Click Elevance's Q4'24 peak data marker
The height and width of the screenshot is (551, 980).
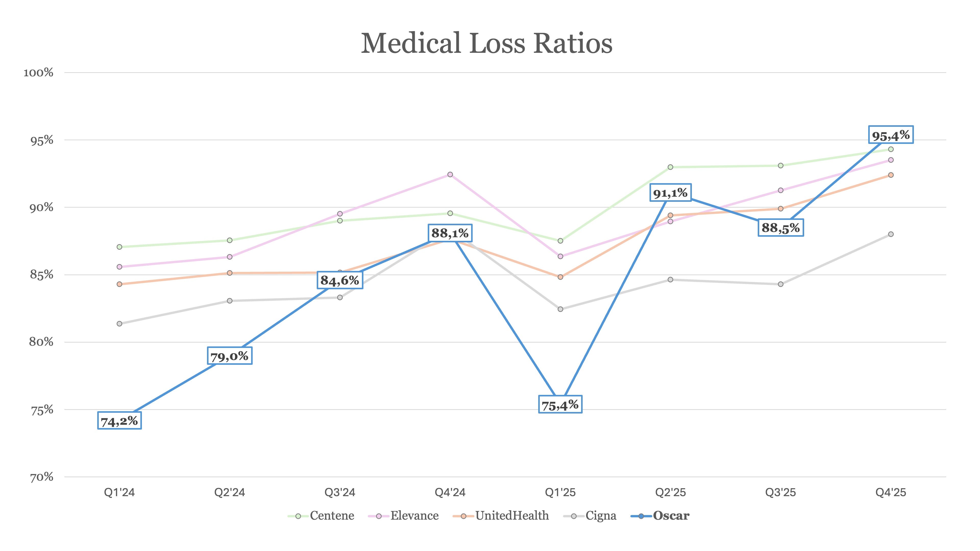[x=450, y=174]
